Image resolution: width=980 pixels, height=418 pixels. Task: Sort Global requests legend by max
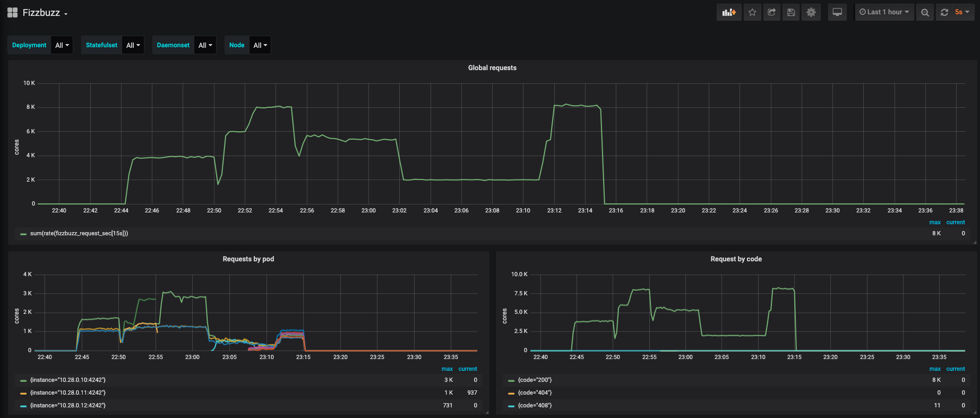click(x=935, y=222)
